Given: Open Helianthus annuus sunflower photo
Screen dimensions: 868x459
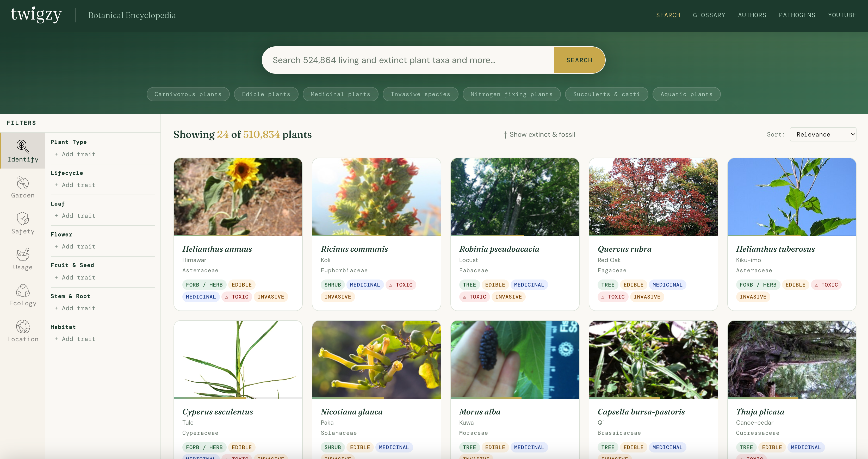Looking at the screenshot, I should tap(238, 197).
